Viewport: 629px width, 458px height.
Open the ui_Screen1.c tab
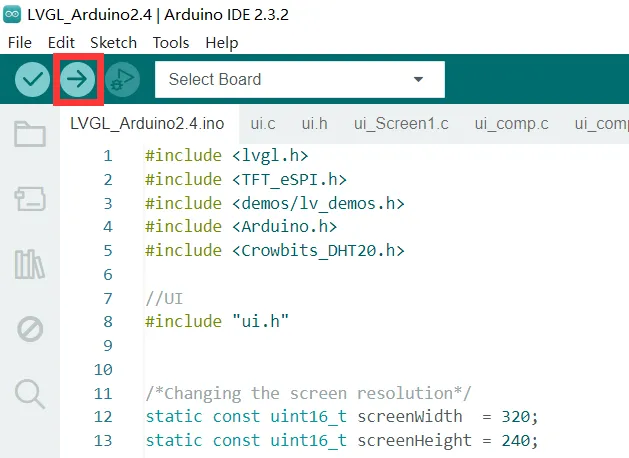(x=401, y=124)
